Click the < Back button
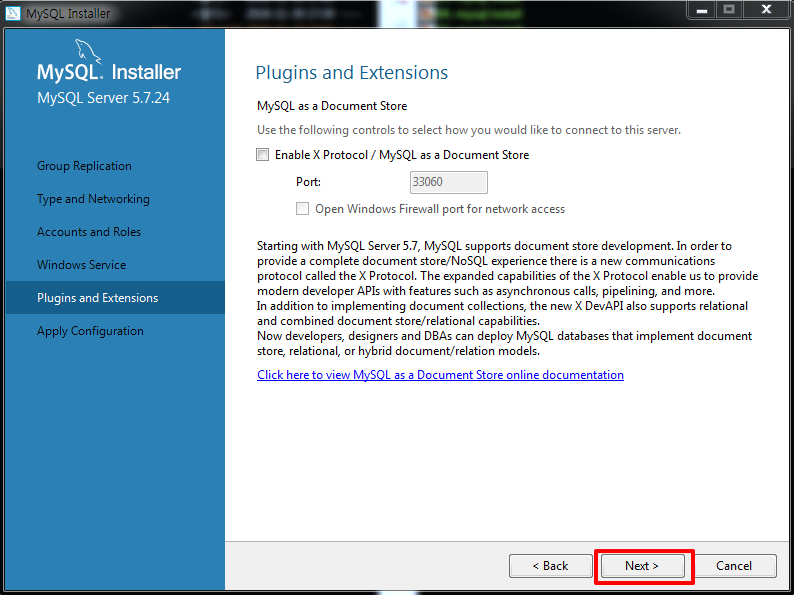 tap(550, 566)
